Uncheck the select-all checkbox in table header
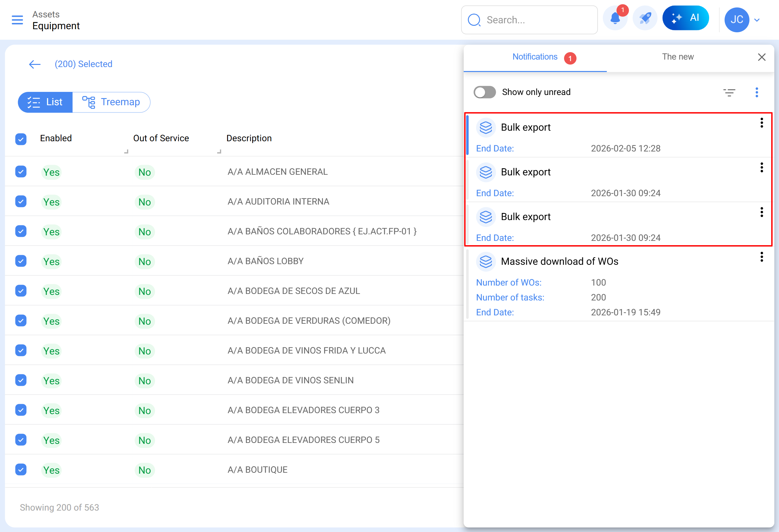This screenshot has width=779, height=532. point(21,139)
